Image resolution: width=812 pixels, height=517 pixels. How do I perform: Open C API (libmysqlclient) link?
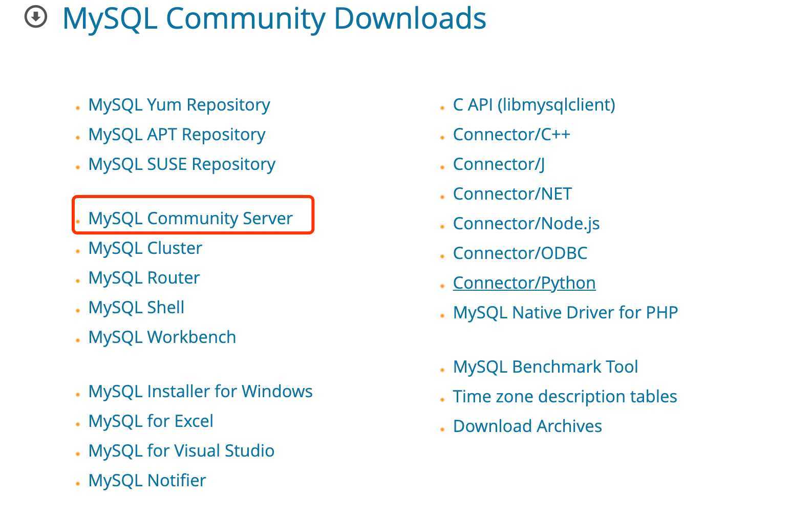point(534,104)
